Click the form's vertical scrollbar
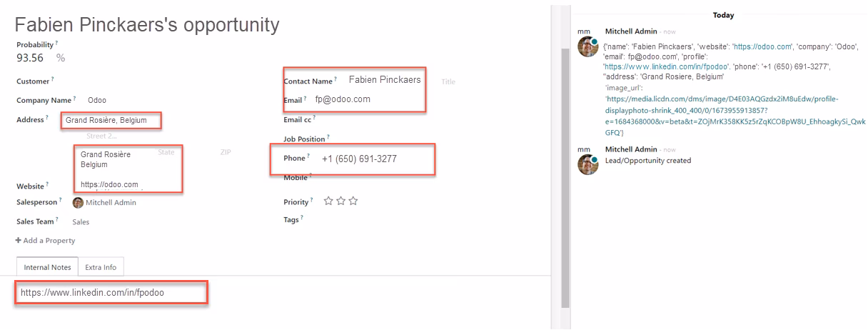Screen dimensions: 868x330 565,171
